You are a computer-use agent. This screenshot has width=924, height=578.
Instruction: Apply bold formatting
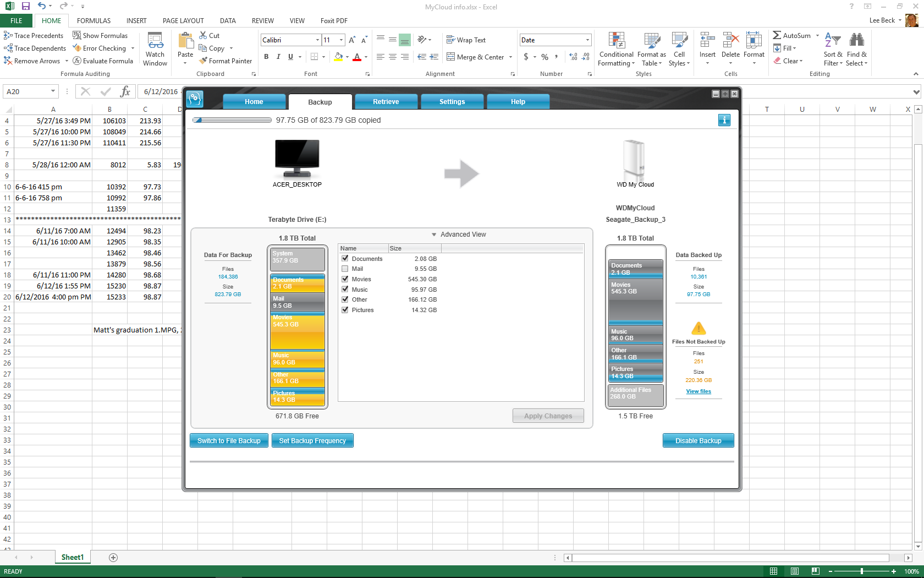coord(266,57)
